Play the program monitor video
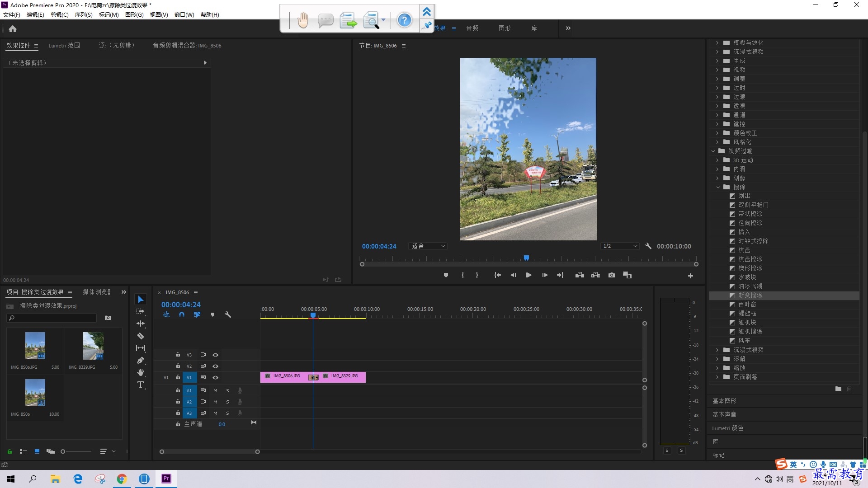This screenshot has height=488, width=868. tap(528, 275)
